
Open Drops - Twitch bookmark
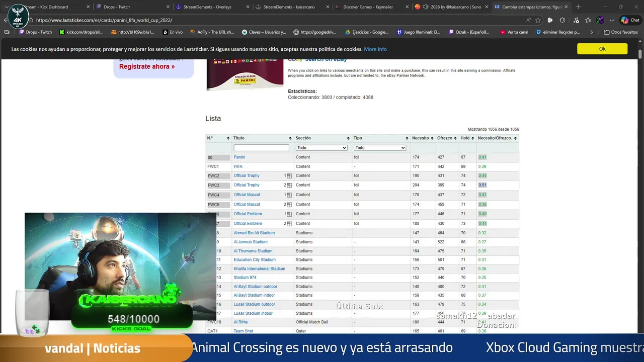(36, 32)
